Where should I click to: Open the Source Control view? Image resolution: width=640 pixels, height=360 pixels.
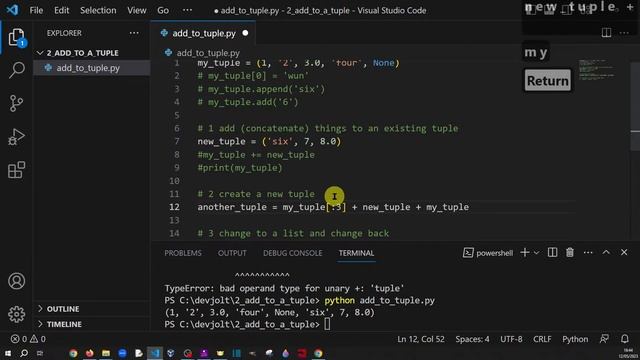coord(16,103)
